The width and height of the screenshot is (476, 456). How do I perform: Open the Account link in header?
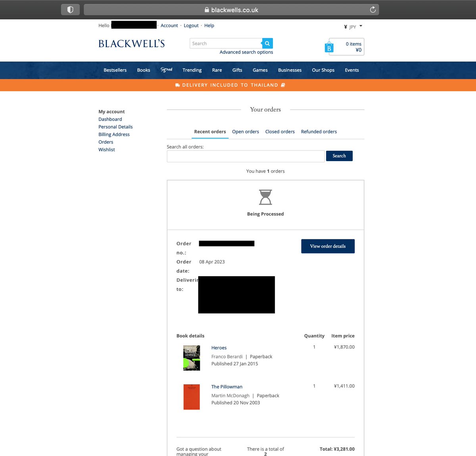tap(169, 25)
